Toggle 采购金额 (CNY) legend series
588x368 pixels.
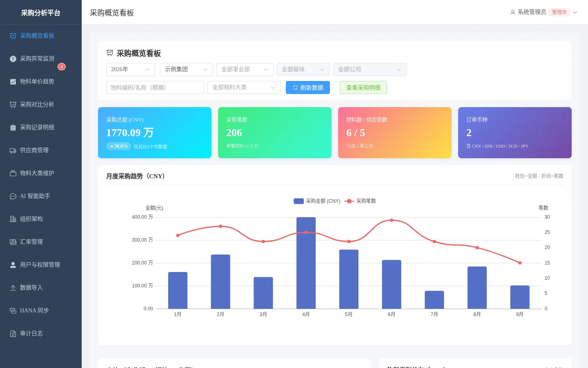[x=317, y=201]
